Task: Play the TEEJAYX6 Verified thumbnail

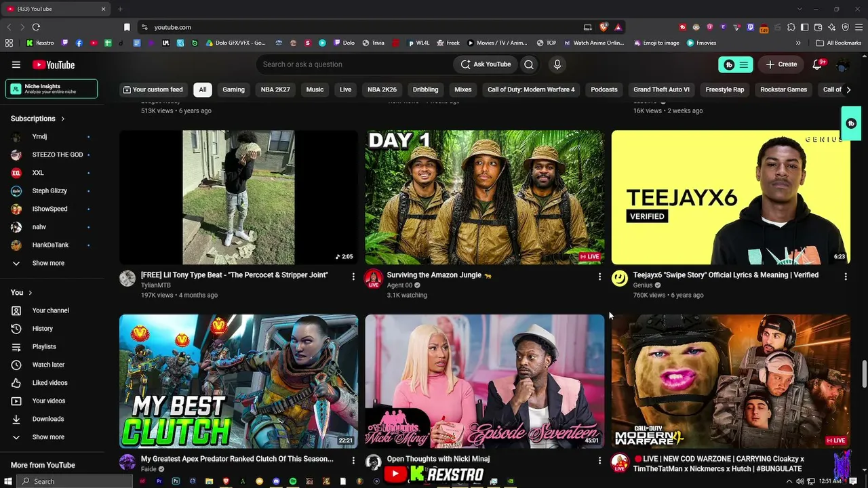Action: click(x=731, y=197)
